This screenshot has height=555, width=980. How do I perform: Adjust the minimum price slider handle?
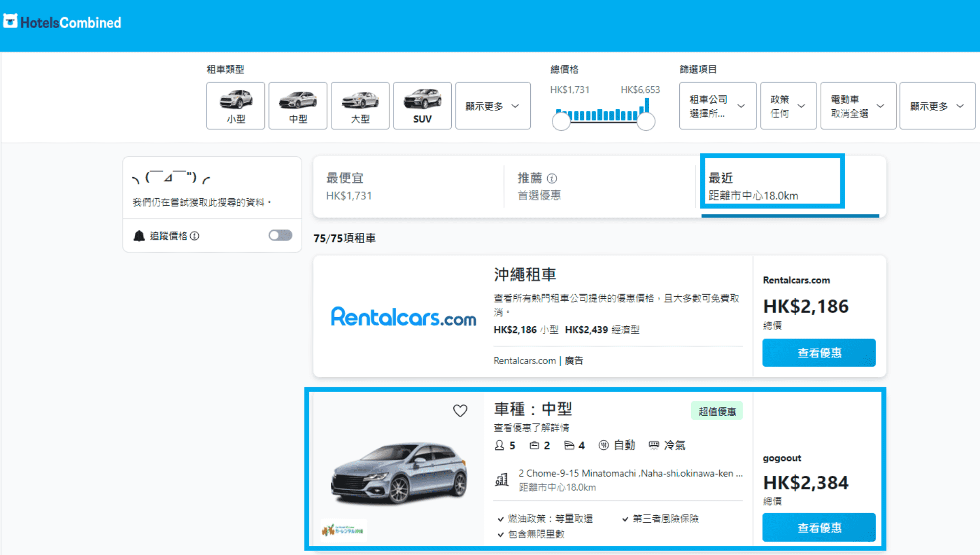point(561,122)
